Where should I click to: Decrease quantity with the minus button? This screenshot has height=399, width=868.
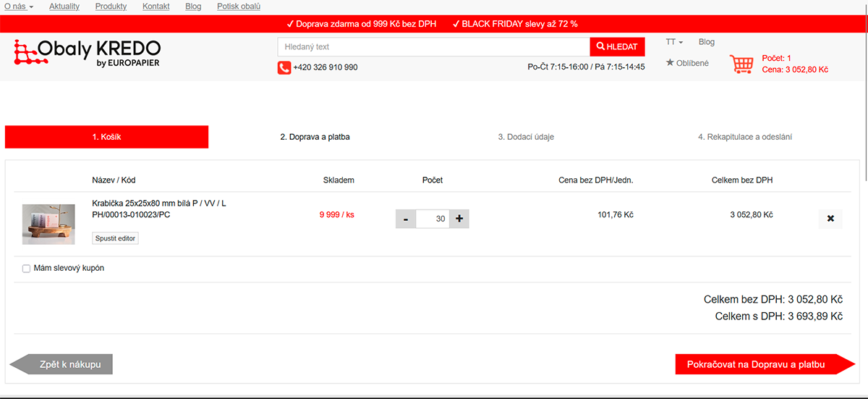click(x=406, y=219)
